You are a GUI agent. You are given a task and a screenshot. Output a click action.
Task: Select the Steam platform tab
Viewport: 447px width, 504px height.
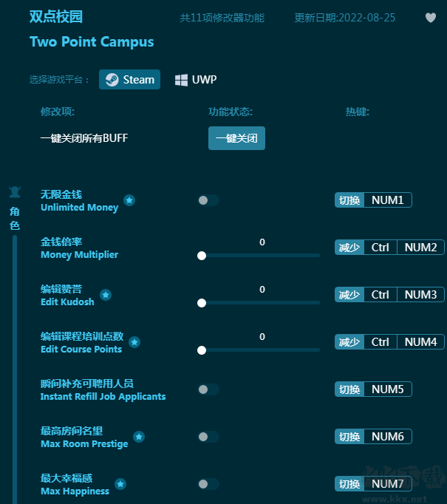[130, 80]
